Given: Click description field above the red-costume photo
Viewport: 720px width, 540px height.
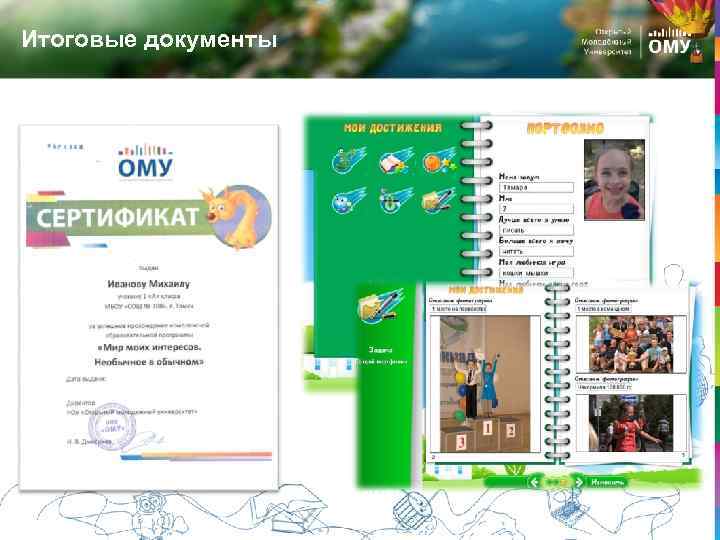Looking at the screenshot, I should point(603,387).
